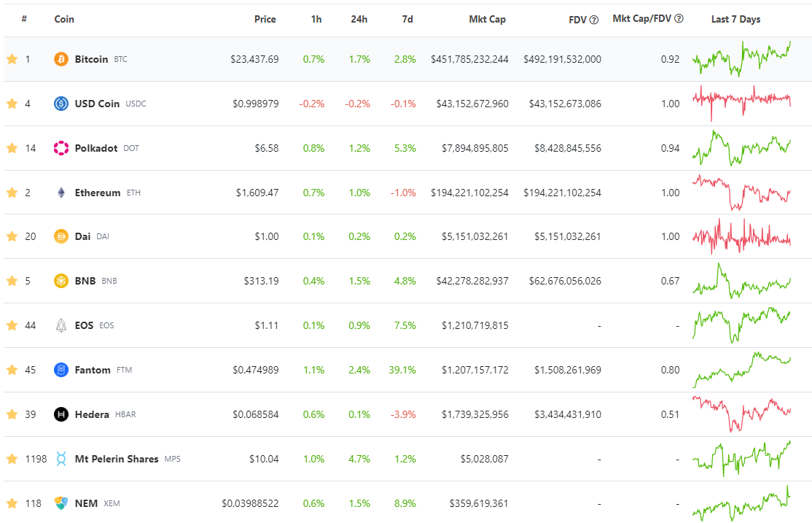The image size is (812, 523).
Task: Open the Polkadot coin page
Action: [x=95, y=148]
